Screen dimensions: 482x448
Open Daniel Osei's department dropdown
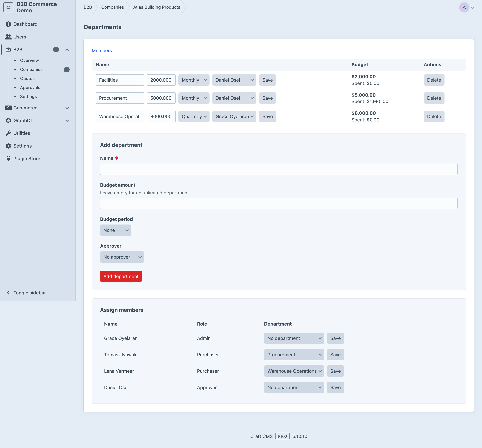click(x=294, y=387)
